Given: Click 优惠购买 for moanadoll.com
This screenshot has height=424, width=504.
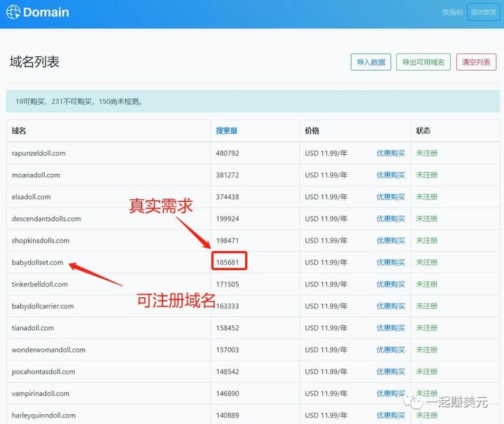Looking at the screenshot, I should click(x=391, y=175).
